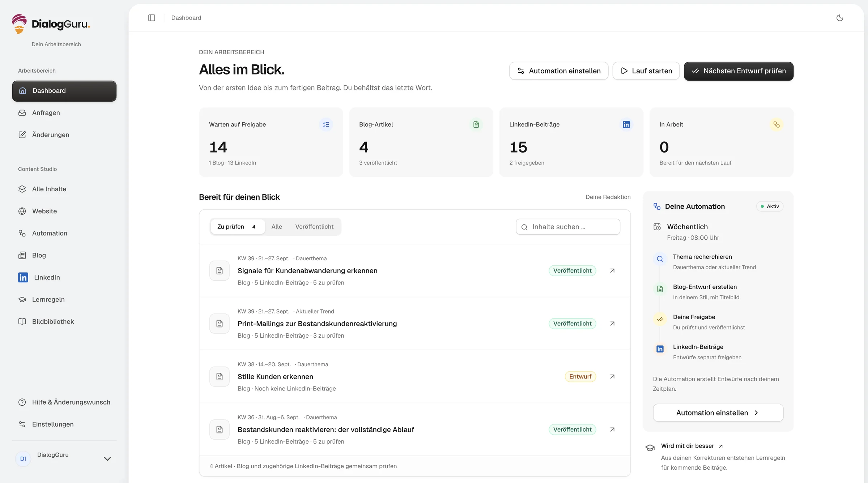
Task: Click the DialogGuru logo
Action: tap(51, 24)
